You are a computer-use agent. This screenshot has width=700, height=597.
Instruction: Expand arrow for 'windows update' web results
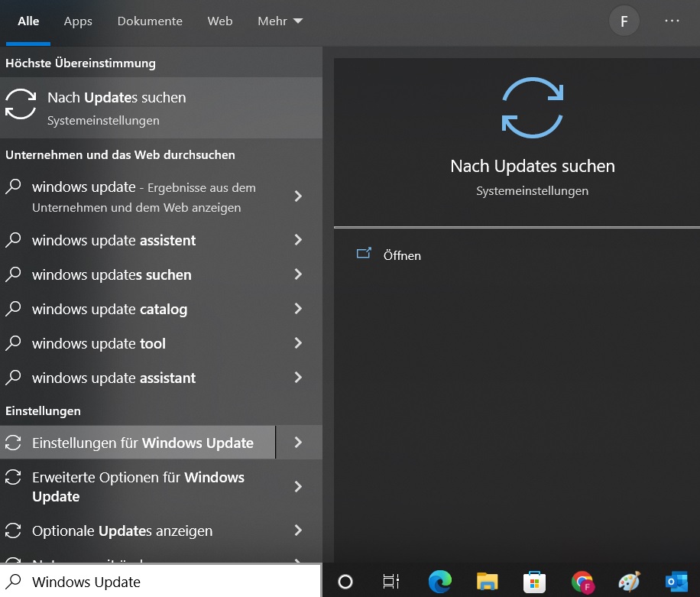pos(298,196)
